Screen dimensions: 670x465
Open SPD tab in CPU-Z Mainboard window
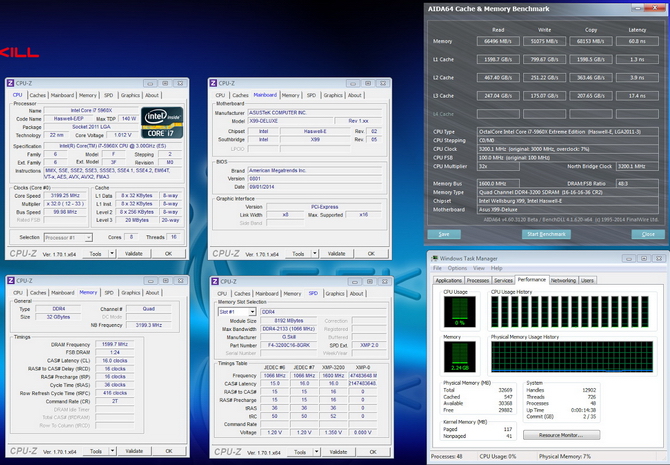pos(311,95)
